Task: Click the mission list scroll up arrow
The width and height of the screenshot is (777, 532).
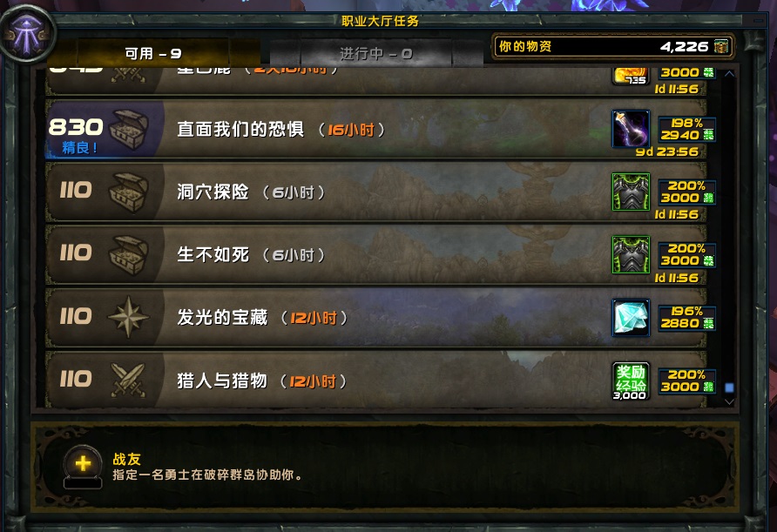Action: tap(729, 73)
